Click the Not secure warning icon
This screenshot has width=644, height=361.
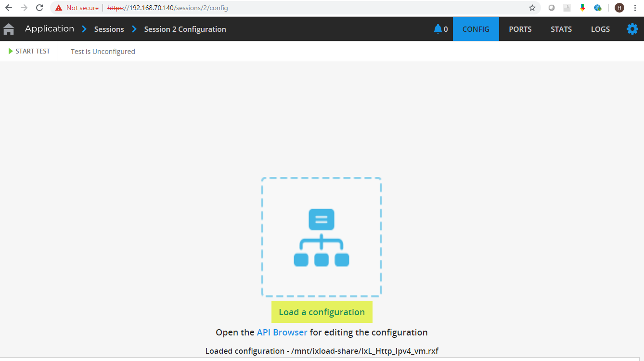pos(59,8)
